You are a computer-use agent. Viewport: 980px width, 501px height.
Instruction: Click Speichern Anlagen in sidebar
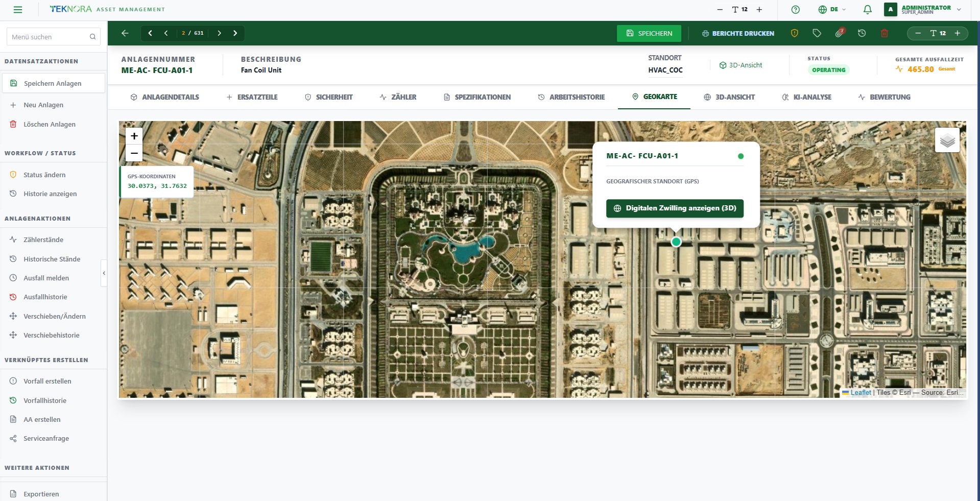tap(53, 83)
